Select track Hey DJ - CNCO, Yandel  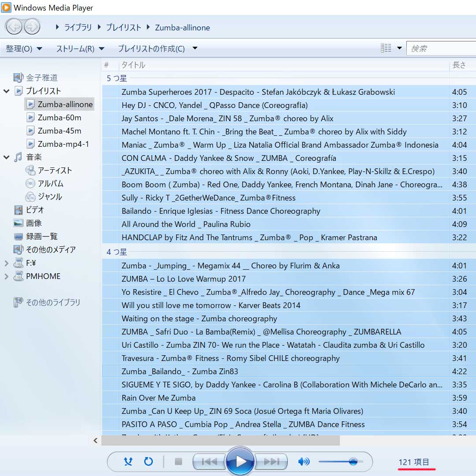289,105
